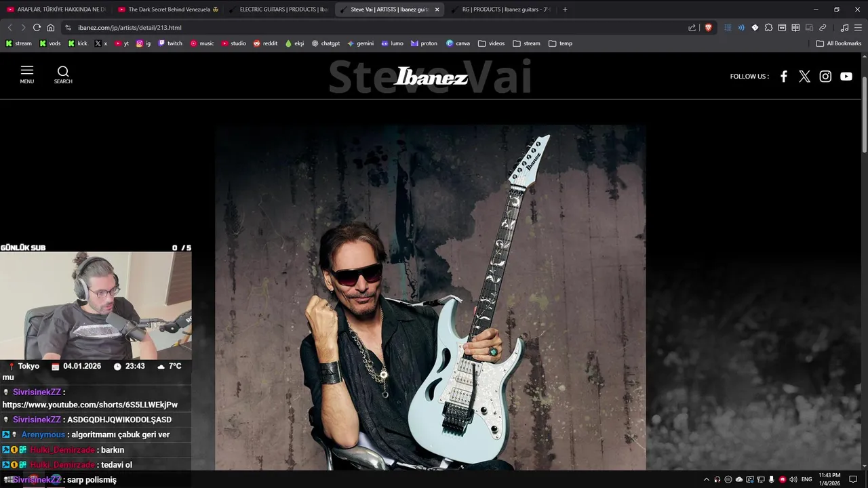Open the ig bookmark

143,43
